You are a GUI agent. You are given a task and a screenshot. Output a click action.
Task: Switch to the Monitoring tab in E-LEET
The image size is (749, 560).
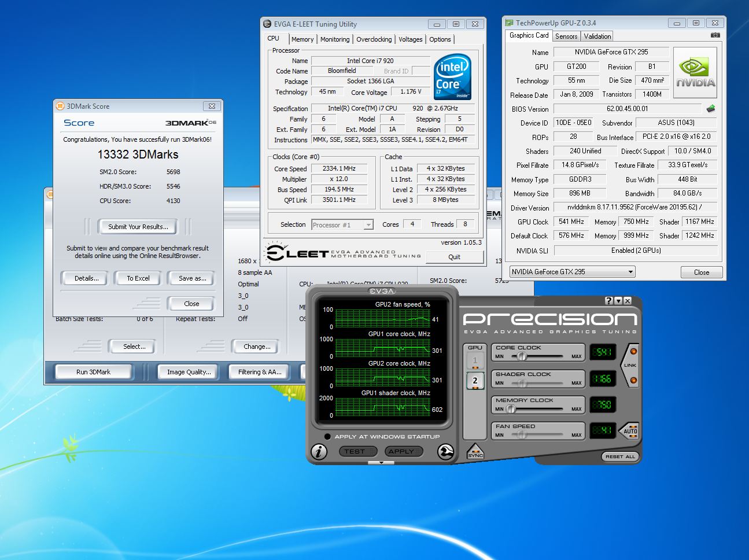coord(335,39)
